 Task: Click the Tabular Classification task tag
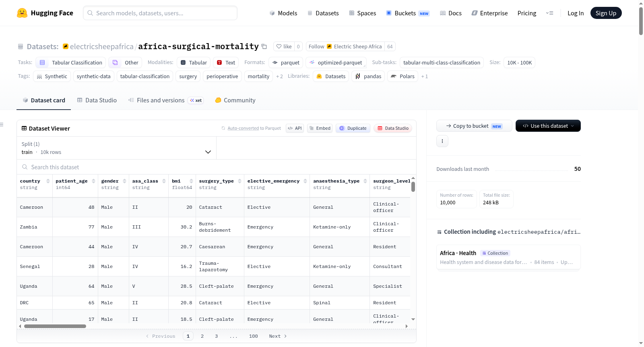tap(71, 62)
